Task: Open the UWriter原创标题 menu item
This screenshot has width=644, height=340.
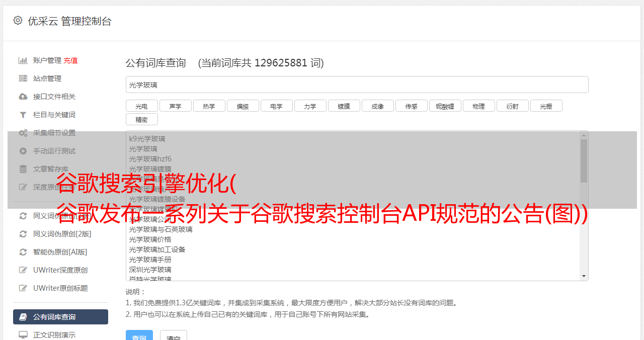Action: coord(60,288)
